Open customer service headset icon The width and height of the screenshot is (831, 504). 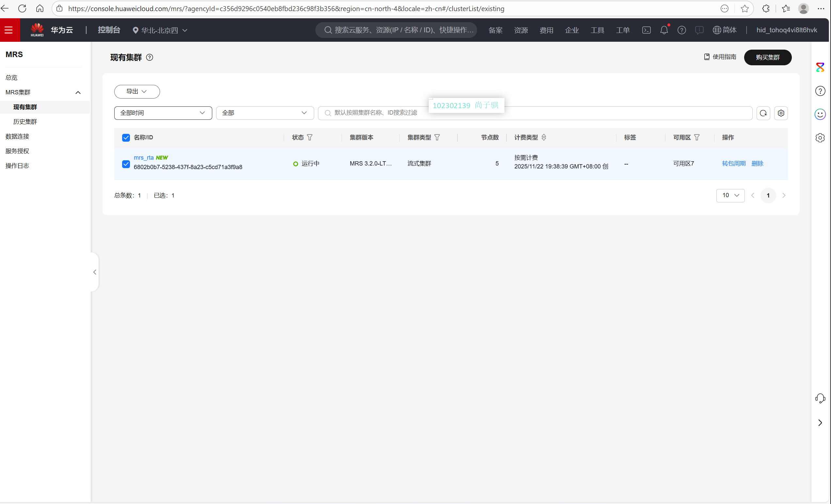click(820, 399)
